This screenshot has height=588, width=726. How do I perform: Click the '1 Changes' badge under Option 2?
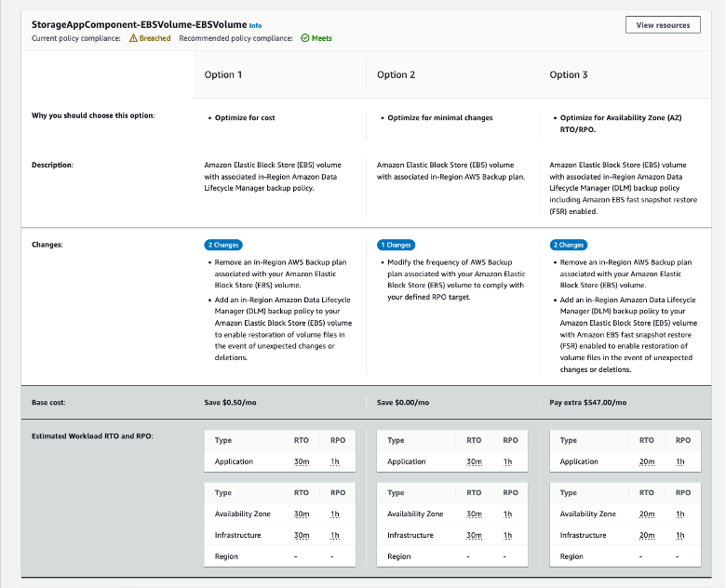click(x=396, y=245)
